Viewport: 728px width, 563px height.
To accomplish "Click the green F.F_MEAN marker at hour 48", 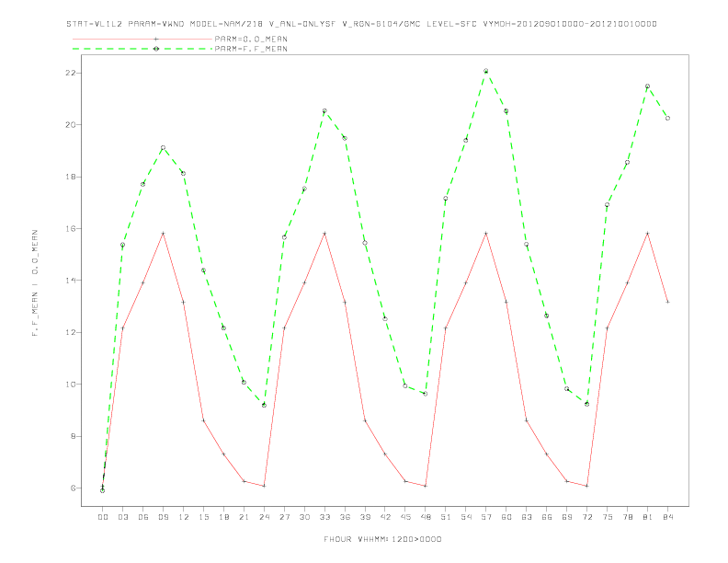I will [426, 394].
